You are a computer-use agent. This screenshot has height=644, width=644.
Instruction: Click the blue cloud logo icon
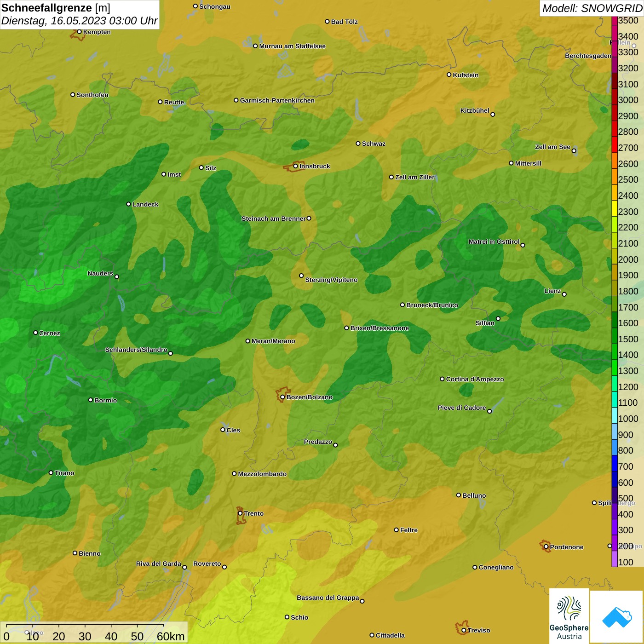(616, 617)
